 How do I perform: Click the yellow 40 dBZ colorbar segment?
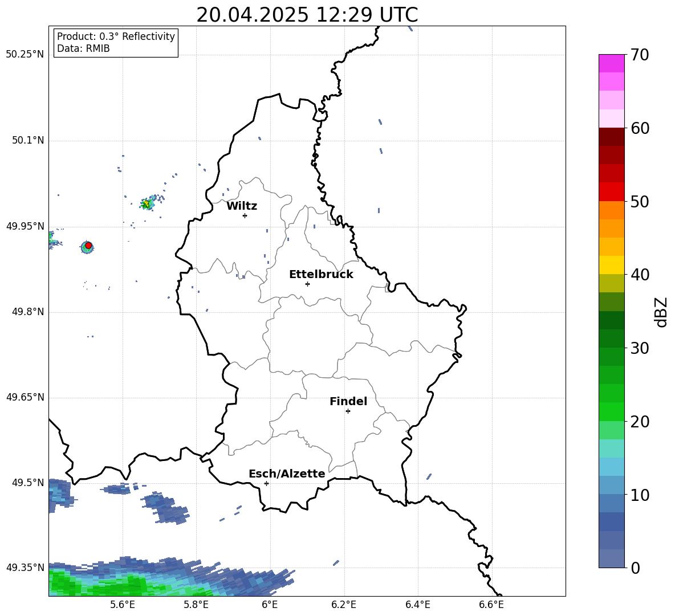[x=611, y=265]
